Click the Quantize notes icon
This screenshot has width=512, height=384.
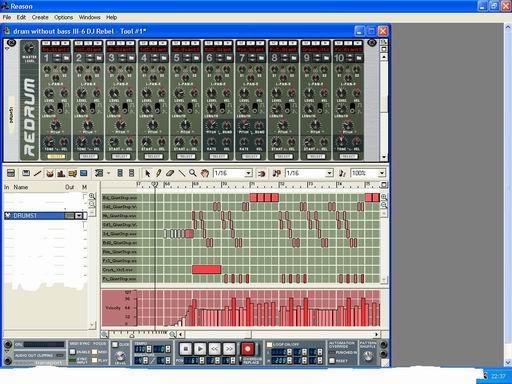[276, 173]
